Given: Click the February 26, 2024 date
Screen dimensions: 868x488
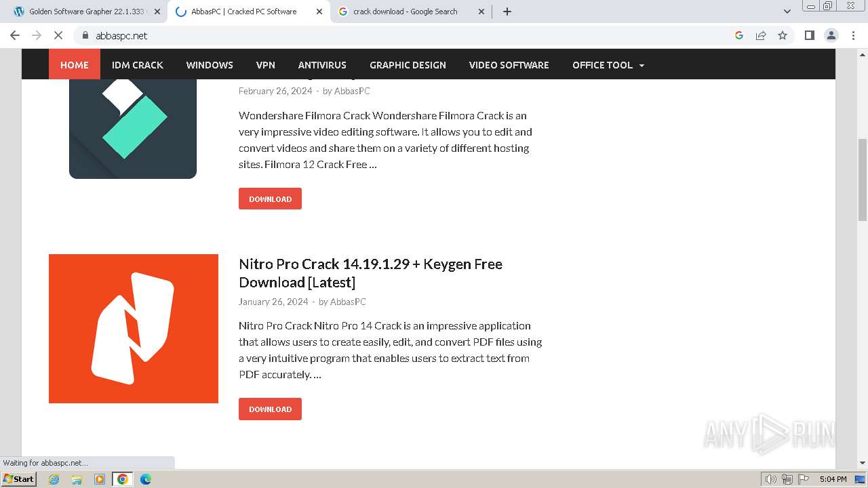Looking at the screenshot, I should click(275, 91).
